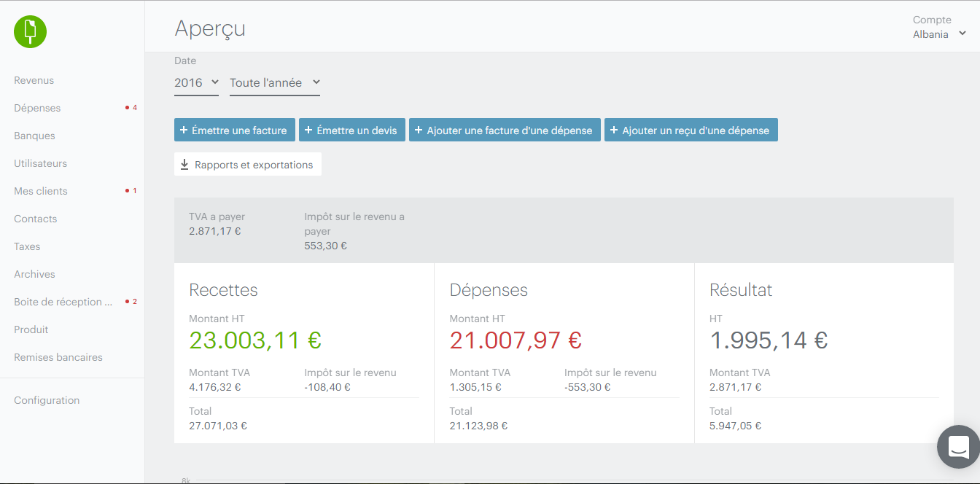Viewport: 980px width, 484px height.
Task: Open the chat support bubble icon
Action: pyautogui.click(x=958, y=446)
